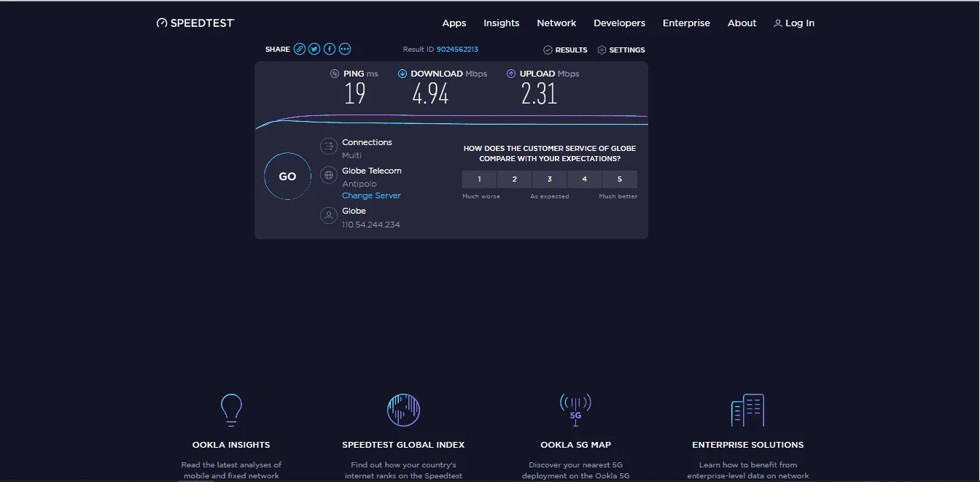Click the As expected rating label
Viewport: 980px width, 482px height.
pyautogui.click(x=550, y=197)
